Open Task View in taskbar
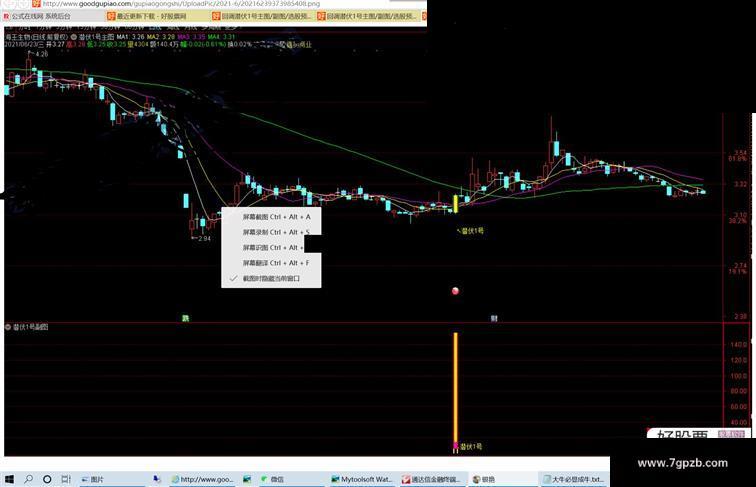 point(66,479)
